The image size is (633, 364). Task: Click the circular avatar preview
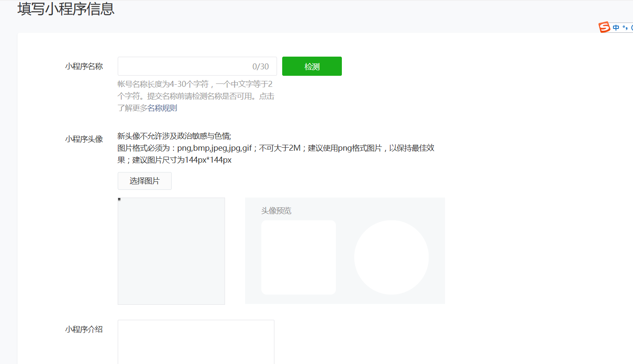pos(391,257)
